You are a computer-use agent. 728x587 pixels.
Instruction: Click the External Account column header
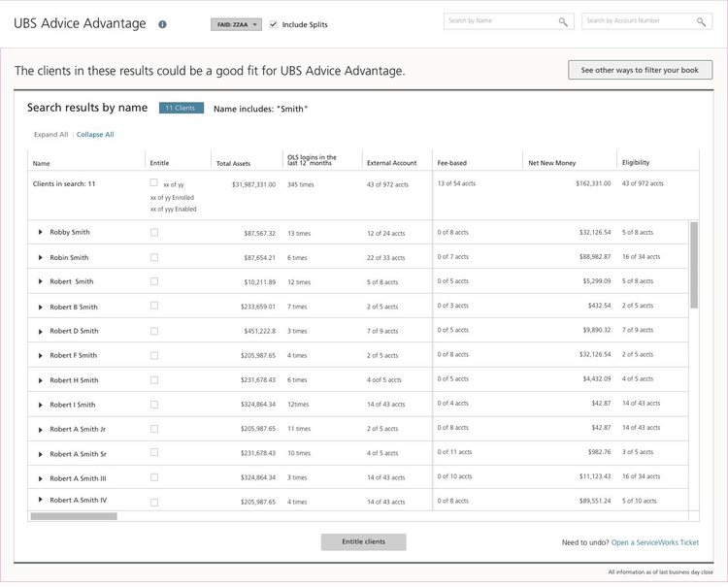391,163
